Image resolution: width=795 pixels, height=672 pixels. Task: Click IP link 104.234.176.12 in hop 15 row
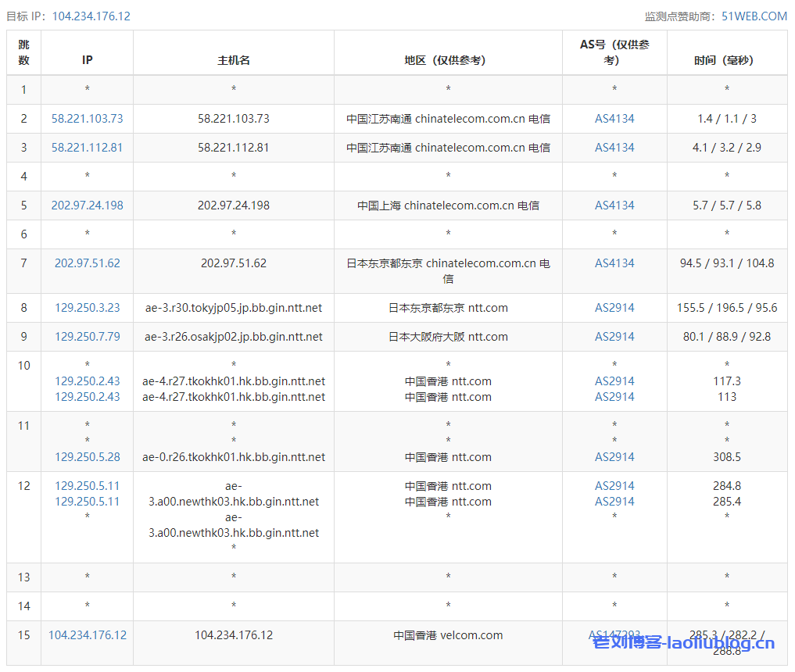pos(87,635)
